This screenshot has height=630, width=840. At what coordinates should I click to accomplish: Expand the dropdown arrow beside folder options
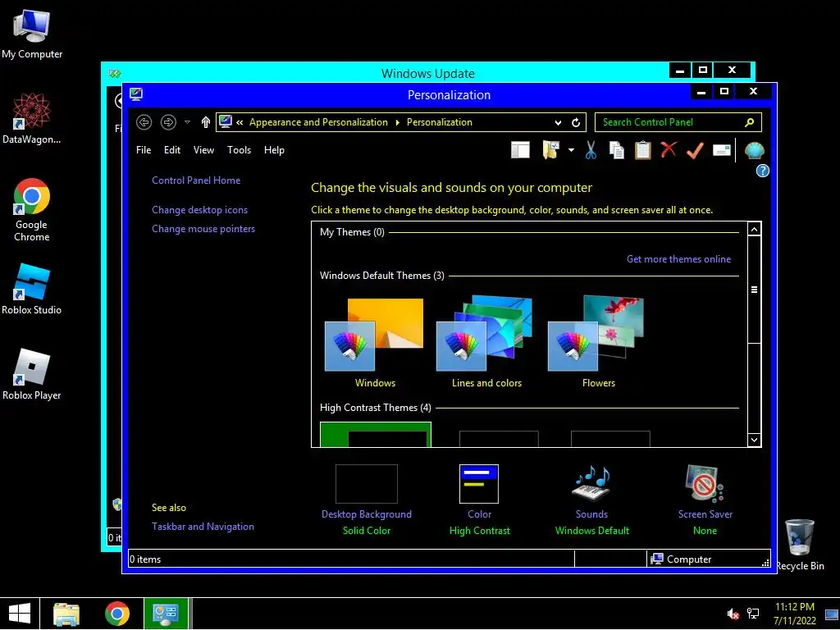tap(571, 150)
